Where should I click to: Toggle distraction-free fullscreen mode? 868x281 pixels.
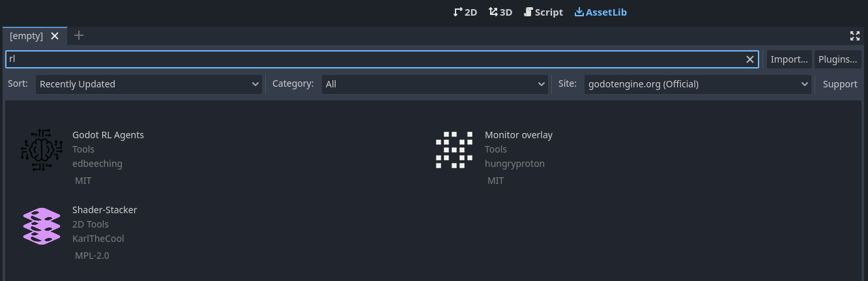855,36
